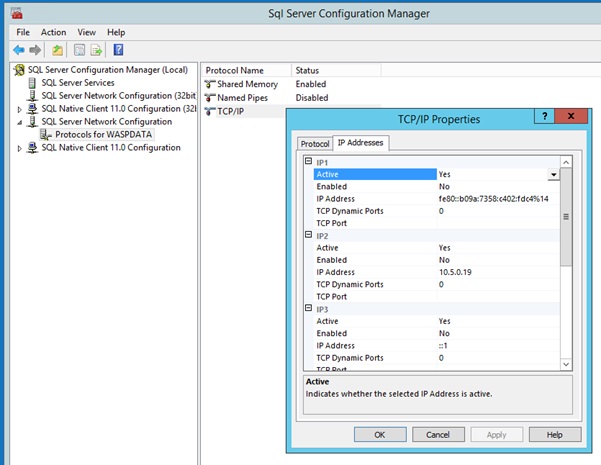Click the Export List toolbar icon
The height and width of the screenshot is (465, 601).
(96, 50)
